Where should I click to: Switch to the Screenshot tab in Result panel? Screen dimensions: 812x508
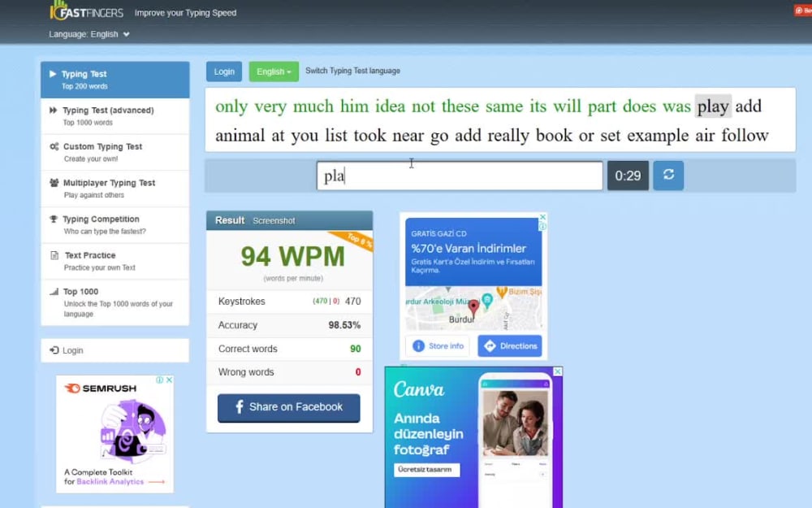[x=274, y=221]
